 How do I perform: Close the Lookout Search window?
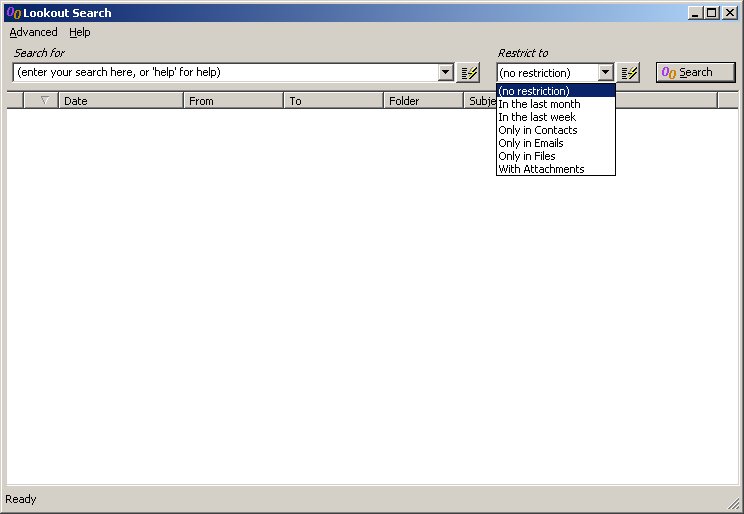point(729,13)
